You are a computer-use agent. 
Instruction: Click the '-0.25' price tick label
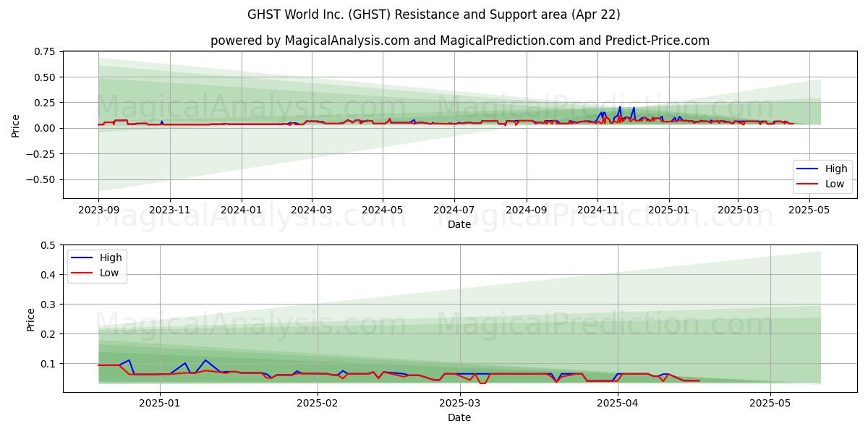click(41, 154)
